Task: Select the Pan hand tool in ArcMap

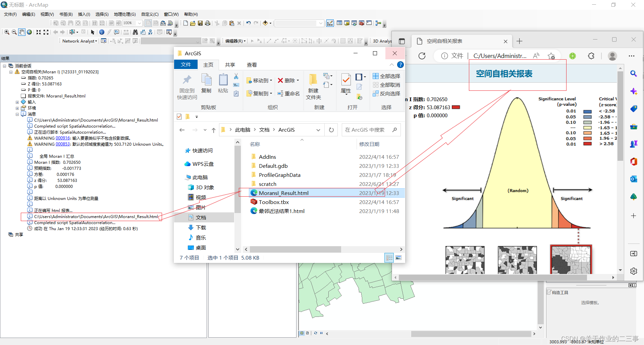Action: click(x=22, y=32)
